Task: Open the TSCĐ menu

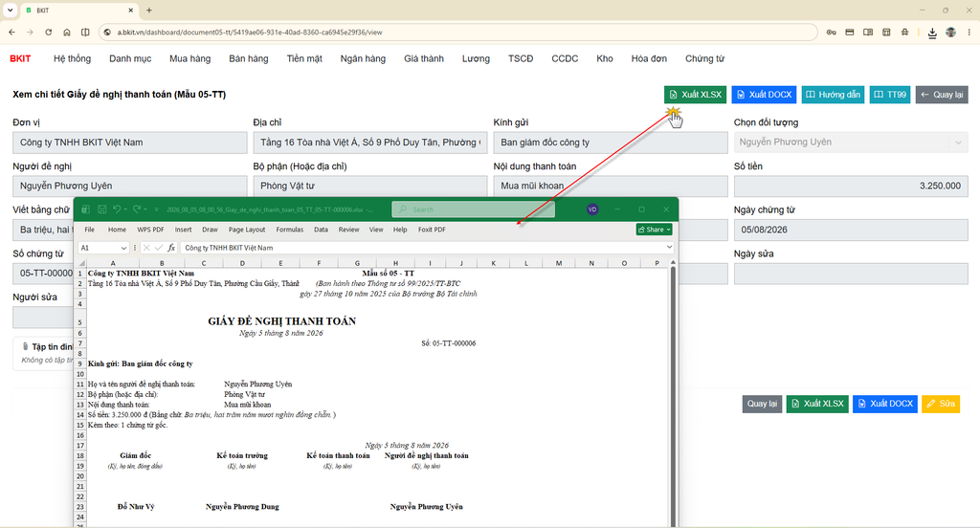Action: coord(521,58)
